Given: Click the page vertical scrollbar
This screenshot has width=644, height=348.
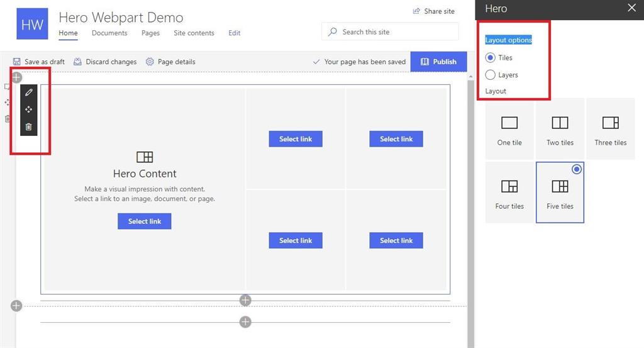Looking at the screenshot, I should pyautogui.click(x=470, y=214).
